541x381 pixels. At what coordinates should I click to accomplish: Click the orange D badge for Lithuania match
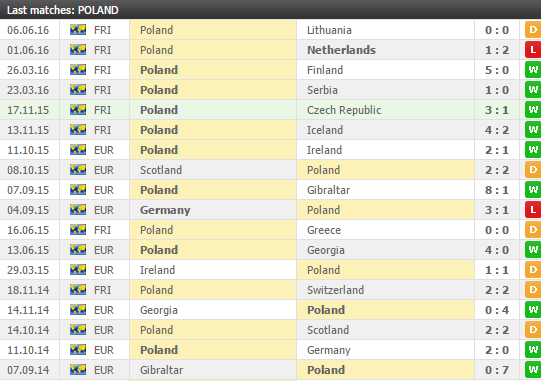click(x=533, y=30)
